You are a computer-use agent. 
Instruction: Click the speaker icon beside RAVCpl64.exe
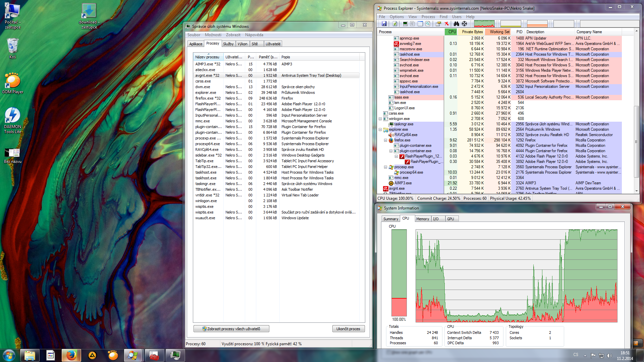(391, 135)
